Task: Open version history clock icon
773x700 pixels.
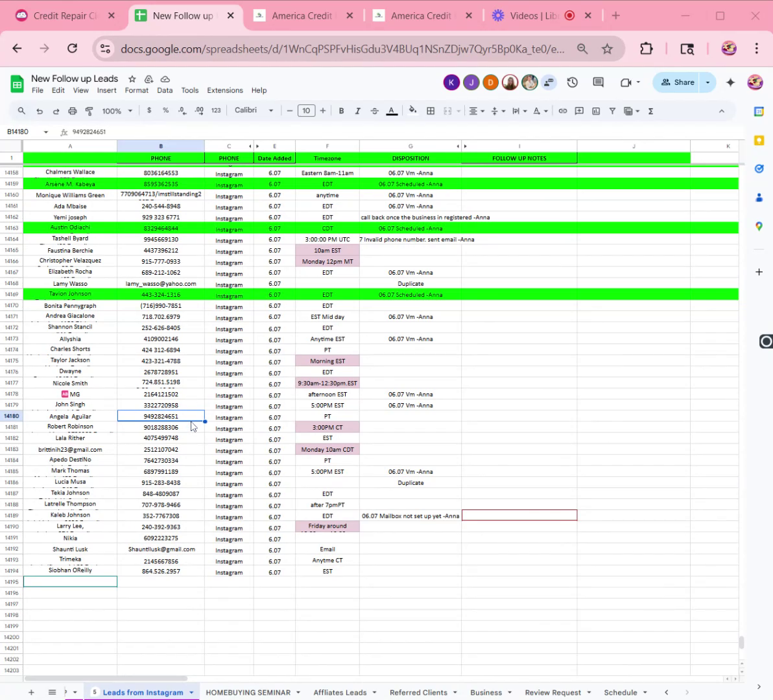Action: [x=572, y=82]
